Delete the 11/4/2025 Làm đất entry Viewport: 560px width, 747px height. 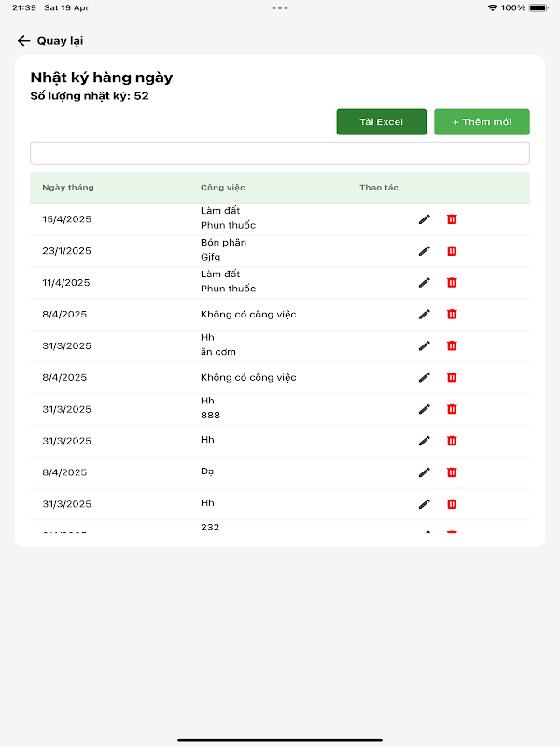click(x=452, y=282)
